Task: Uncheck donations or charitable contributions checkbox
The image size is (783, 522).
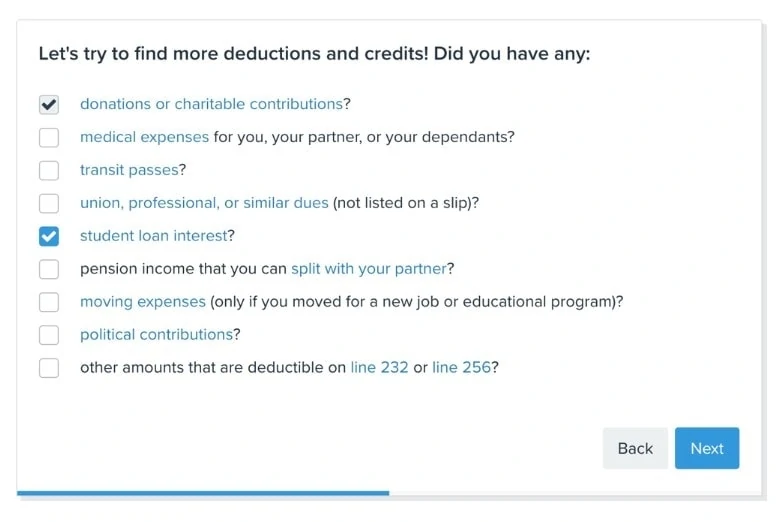Action: click(49, 104)
